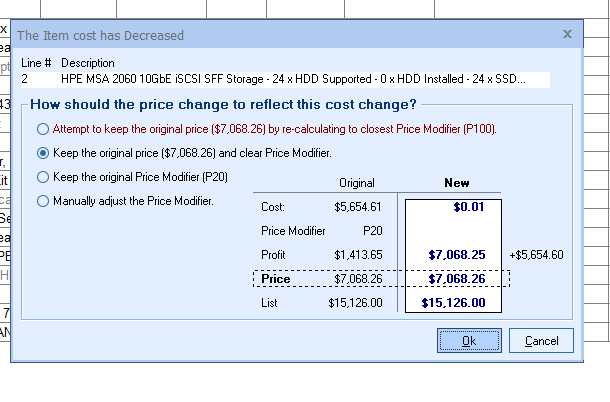Image resolution: width=610 pixels, height=402 pixels.
Task: Choose 'Manually adjust the Price Modifier' radio
Action: [x=42, y=201]
